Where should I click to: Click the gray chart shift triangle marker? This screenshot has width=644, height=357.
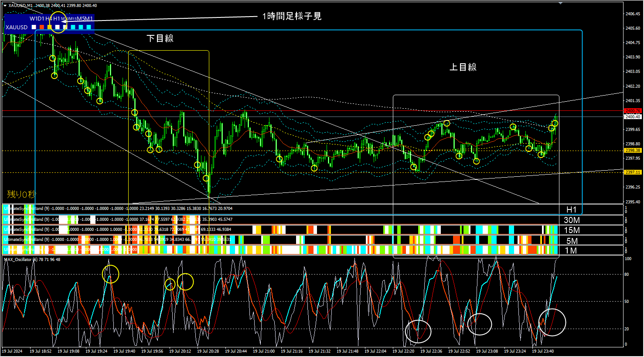coord(560,3)
